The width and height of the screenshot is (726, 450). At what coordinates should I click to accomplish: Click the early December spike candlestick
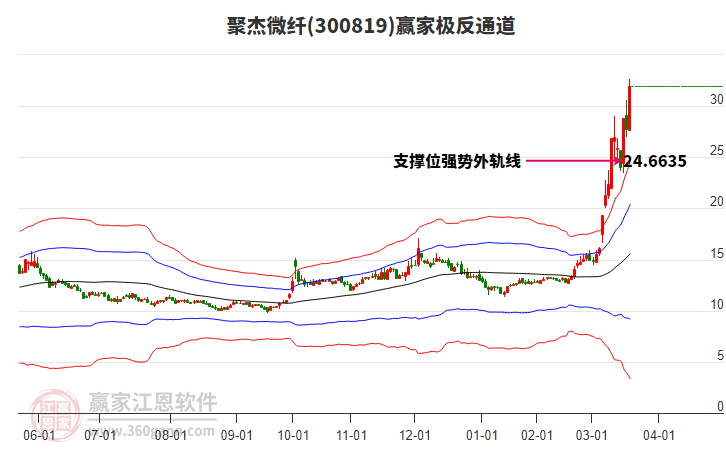419,254
